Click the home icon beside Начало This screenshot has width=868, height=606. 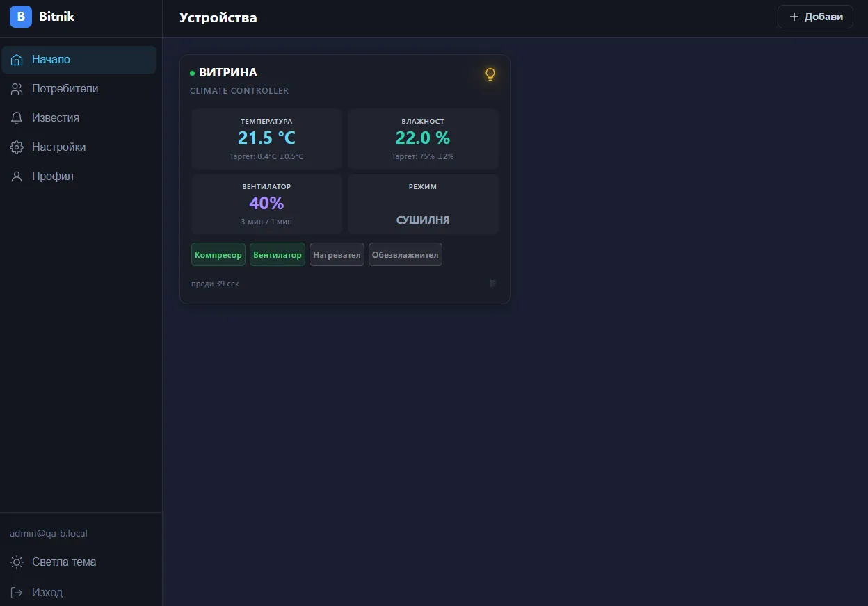click(17, 60)
